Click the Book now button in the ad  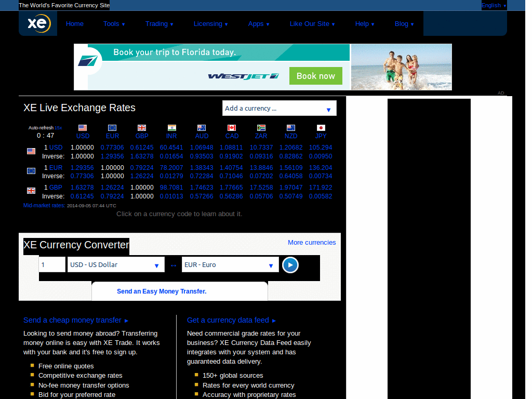pos(315,76)
